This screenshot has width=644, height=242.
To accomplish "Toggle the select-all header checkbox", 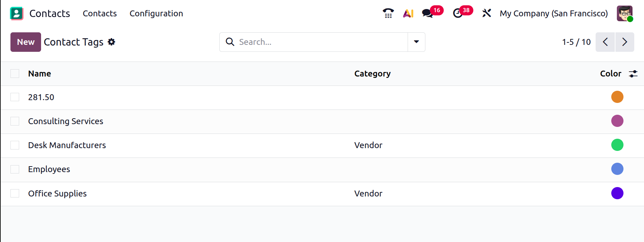I will (15, 74).
